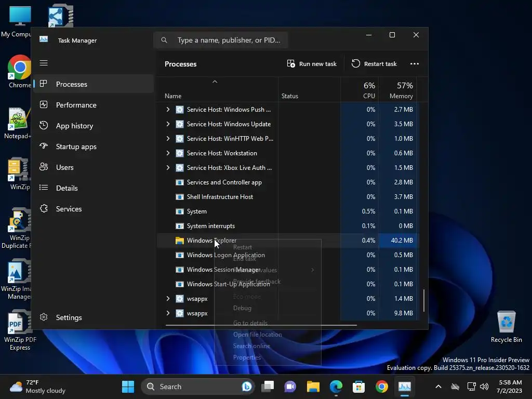Expand Service Host: Workstation row
Viewport: 532px width, 399px height.
[x=168, y=153]
